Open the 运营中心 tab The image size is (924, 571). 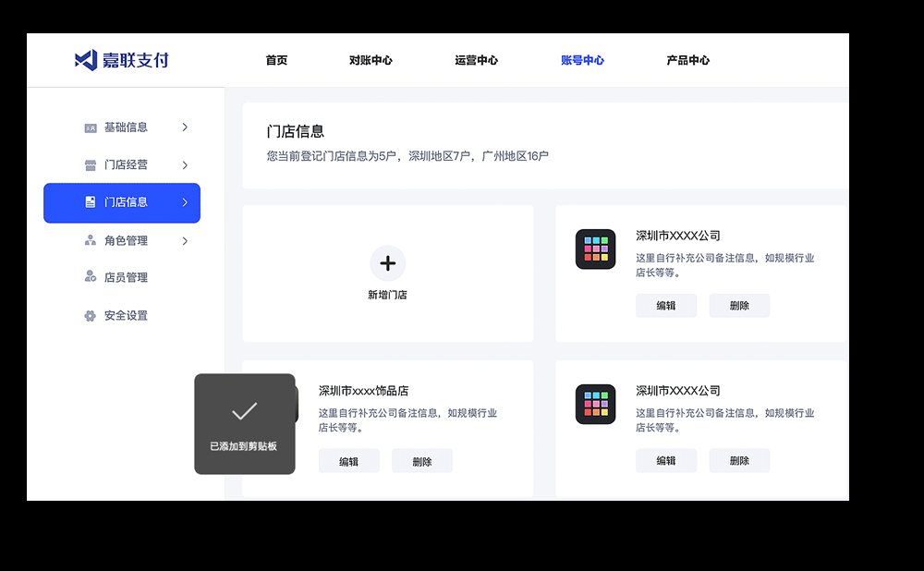pos(476,60)
